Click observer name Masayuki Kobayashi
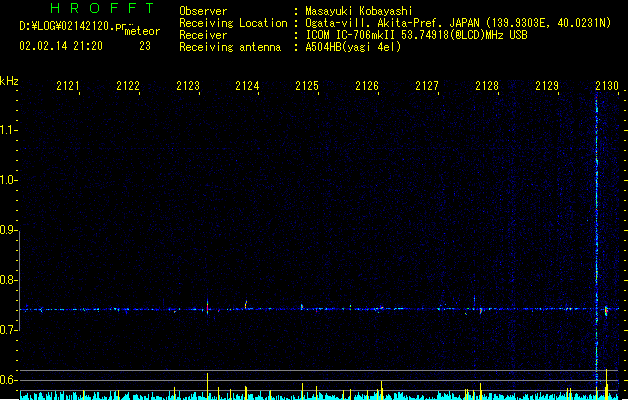 pyautogui.click(x=359, y=11)
